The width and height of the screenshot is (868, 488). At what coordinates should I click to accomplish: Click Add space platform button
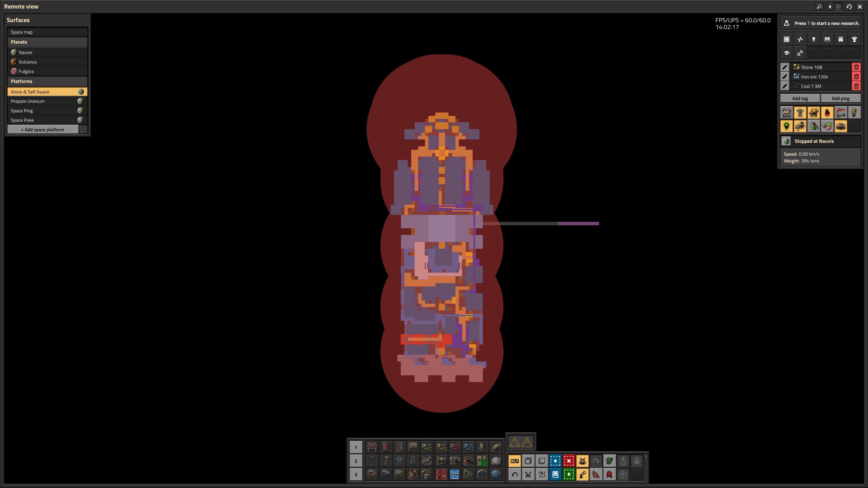43,130
